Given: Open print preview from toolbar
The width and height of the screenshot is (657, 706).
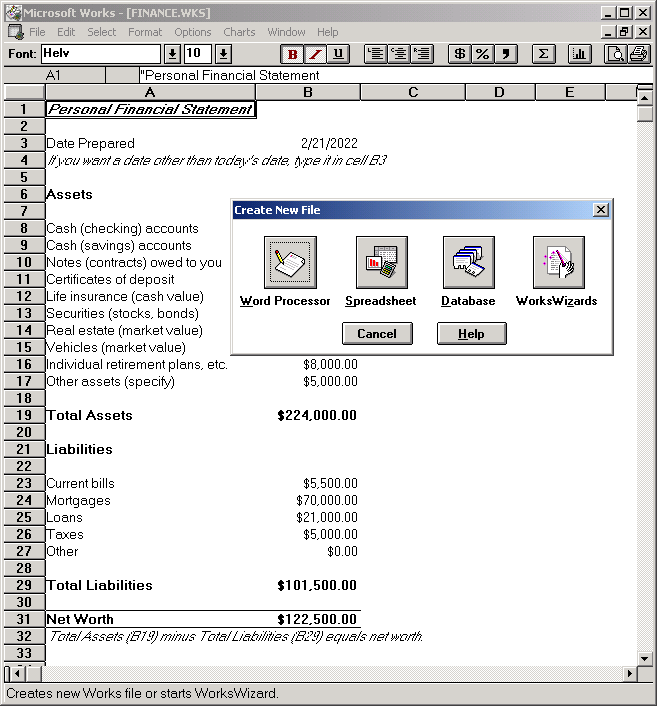Looking at the screenshot, I should coord(617,54).
